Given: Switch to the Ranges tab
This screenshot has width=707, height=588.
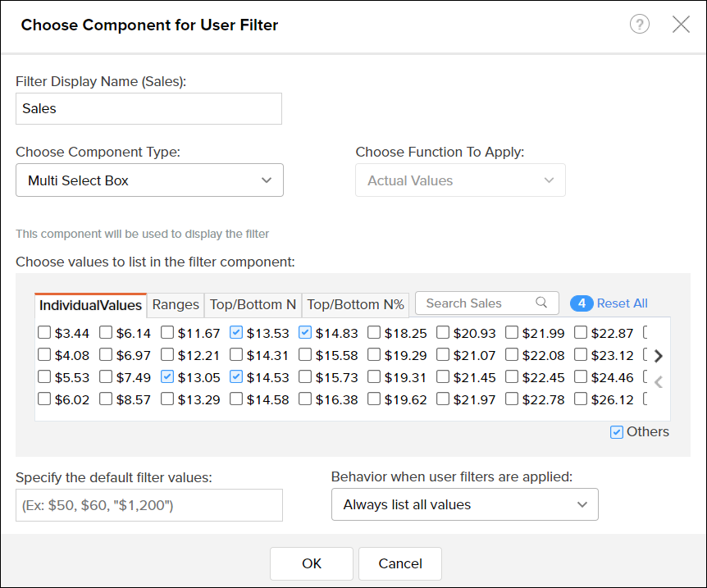Looking at the screenshot, I should point(175,304).
